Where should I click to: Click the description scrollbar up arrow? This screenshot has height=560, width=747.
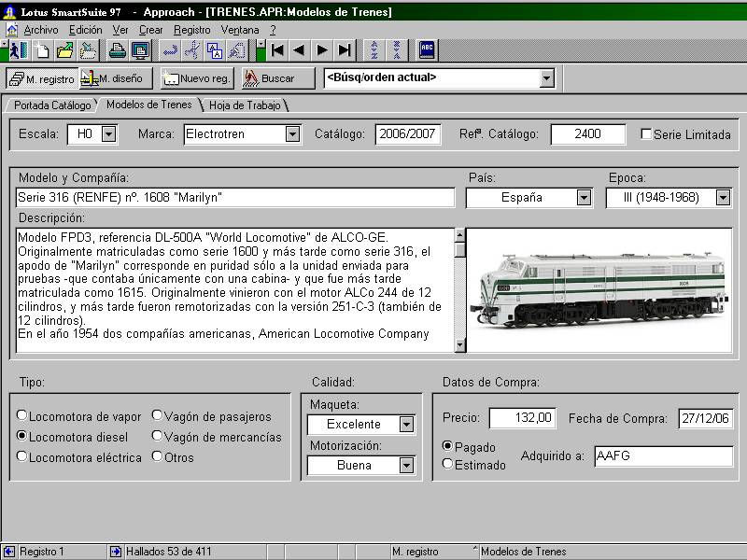click(459, 235)
